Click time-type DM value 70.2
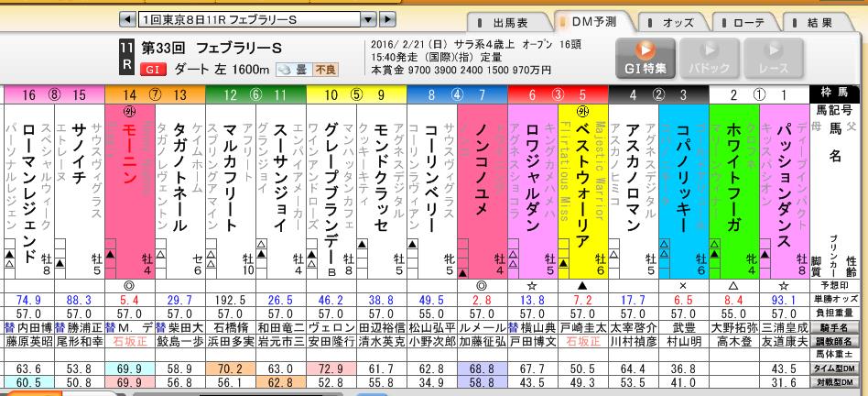This screenshot has height=396, width=868. (230, 368)
